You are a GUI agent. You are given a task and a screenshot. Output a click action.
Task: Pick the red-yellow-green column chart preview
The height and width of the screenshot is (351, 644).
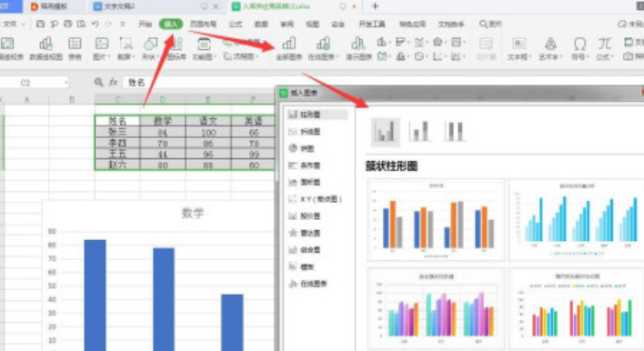577,309
